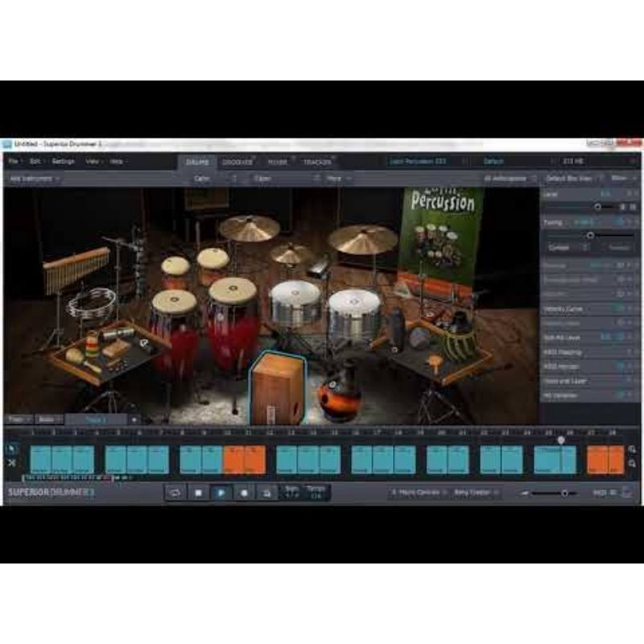Click the cajon drum in the kit

click(275, 390)
